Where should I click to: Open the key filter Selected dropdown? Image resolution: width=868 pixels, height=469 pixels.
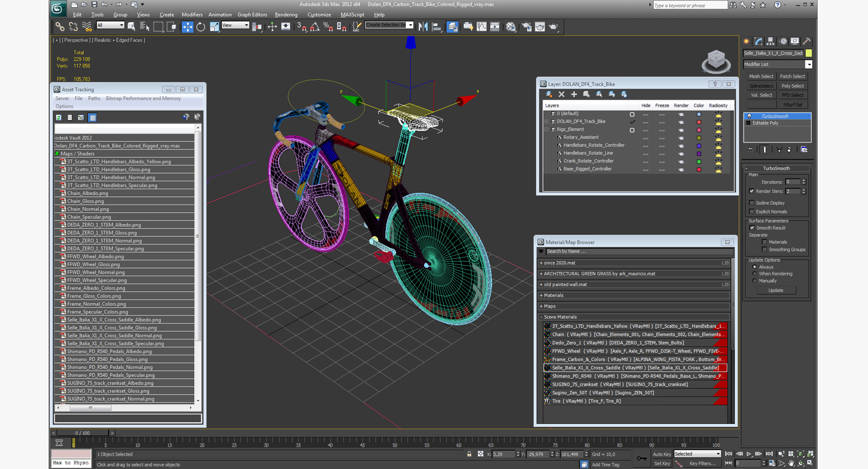[x=697, y=454]
